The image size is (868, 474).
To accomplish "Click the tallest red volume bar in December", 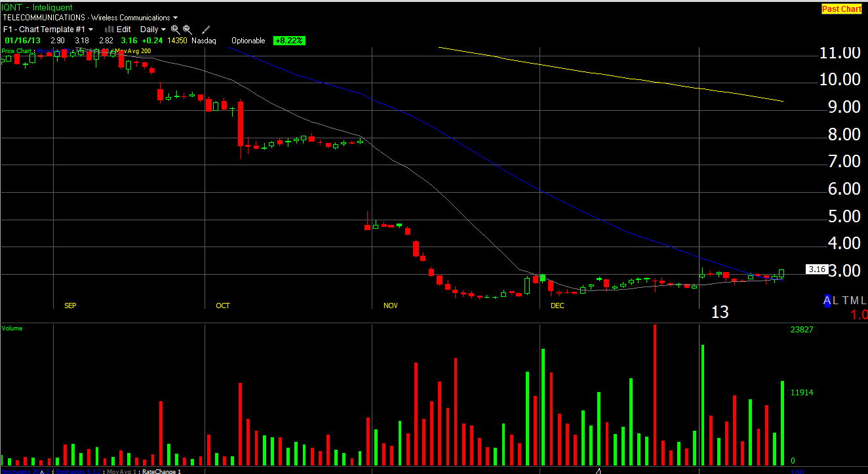I will click(x=654, y=395).
